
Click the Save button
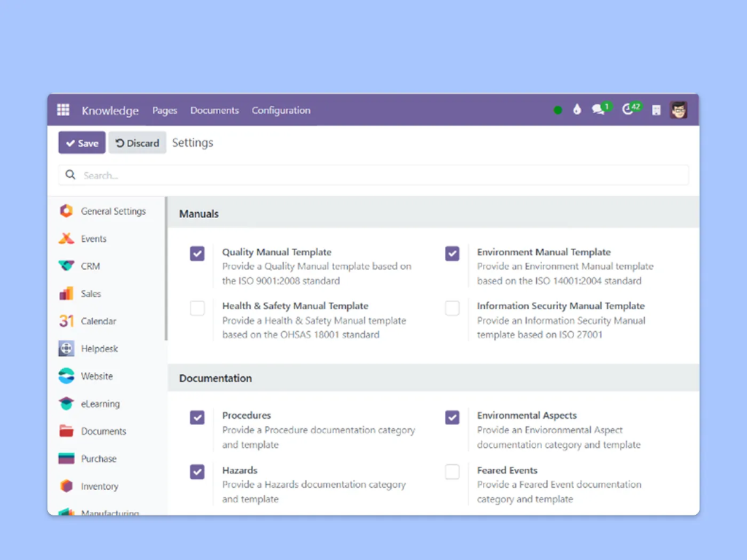tap(82, 143)
